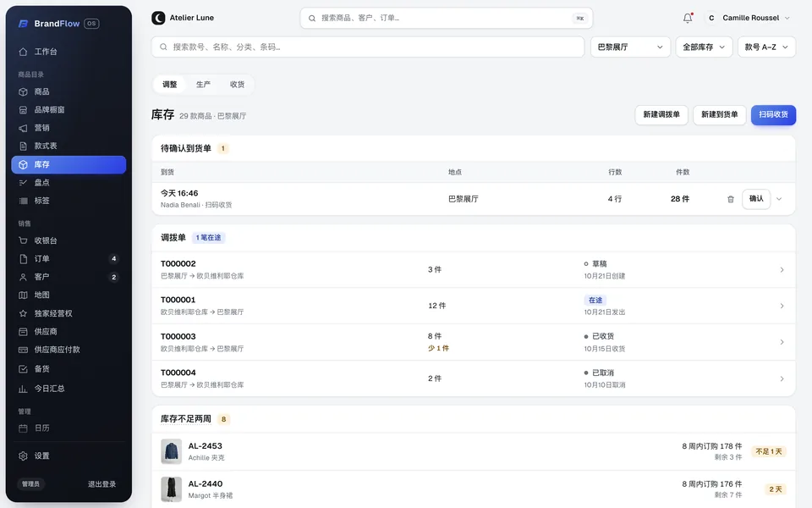Focus the global search field
Image resolution: width=812 pixels, height=508 pixels.
[446, 18]
